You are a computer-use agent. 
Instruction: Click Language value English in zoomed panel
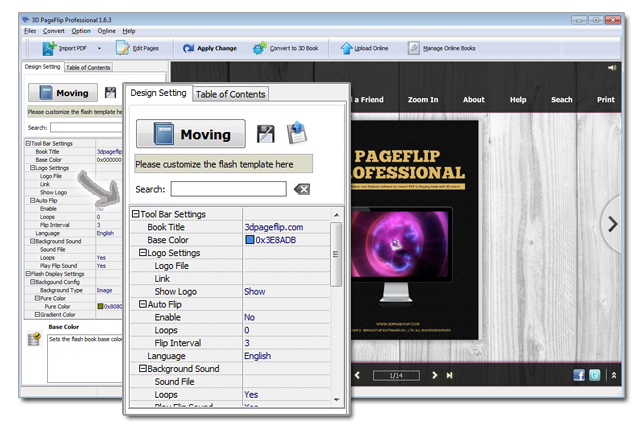click(258, 356)
